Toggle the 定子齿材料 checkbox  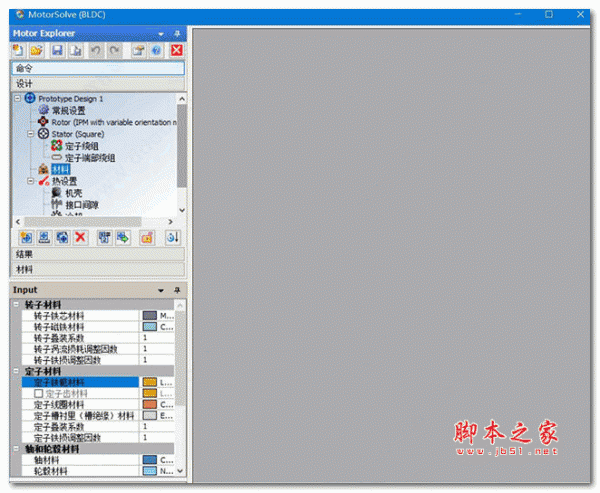click(38, 393)
